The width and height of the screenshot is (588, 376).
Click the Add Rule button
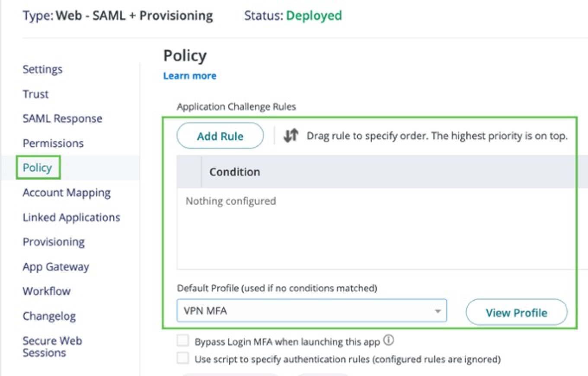click(x=220, y=135)
